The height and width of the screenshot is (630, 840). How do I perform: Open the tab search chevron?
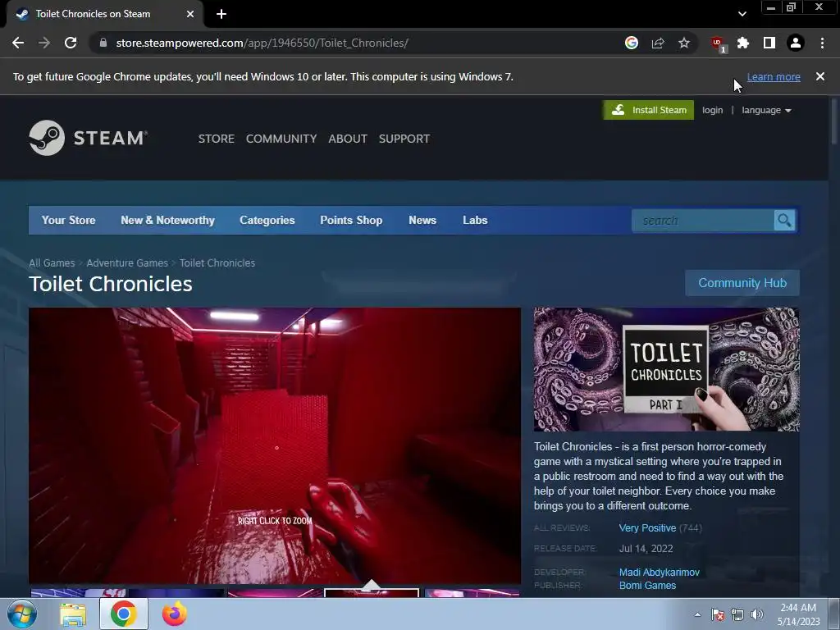coord(742,14)
